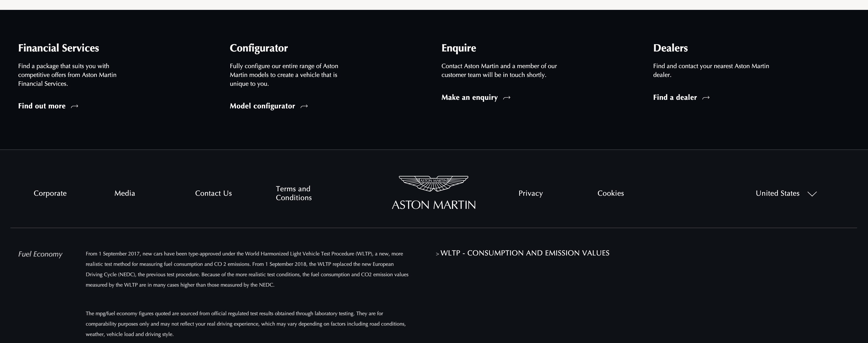Open the Cookies footer link
Viewport: 868px width, 343px height.
click(x=611, y=193)
